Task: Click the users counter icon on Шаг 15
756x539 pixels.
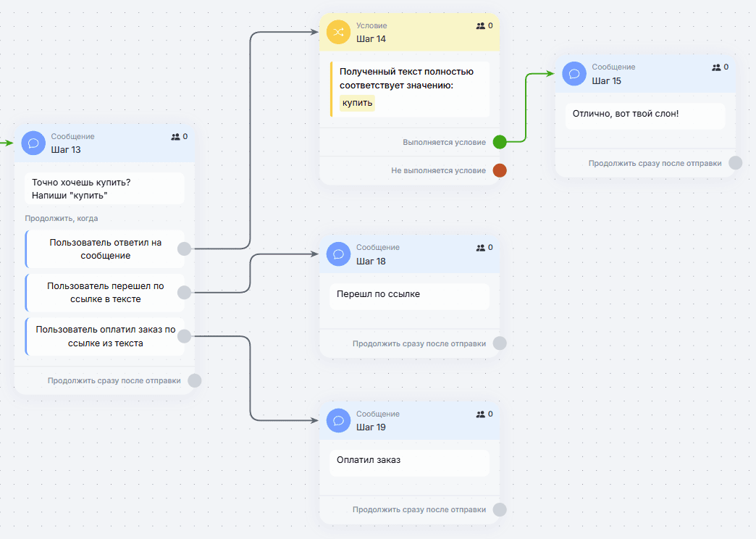Action: (716, 67)
